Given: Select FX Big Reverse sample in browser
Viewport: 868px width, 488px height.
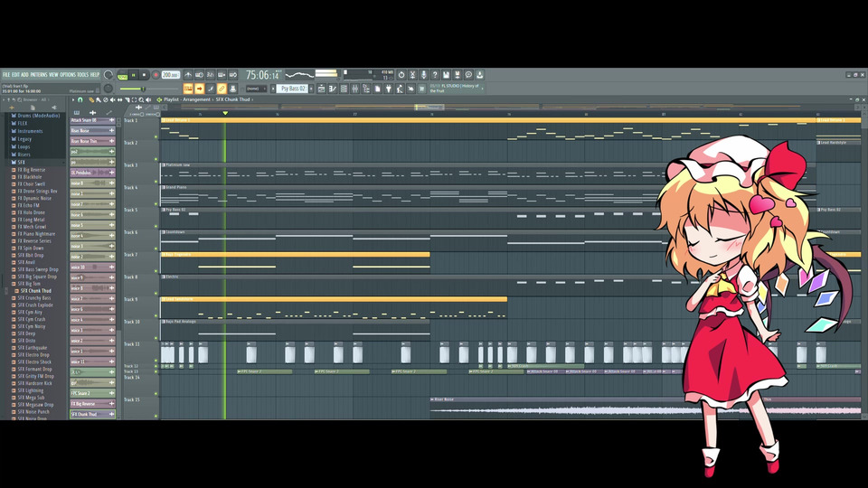Looking at the screenshot, I should 31,170.
